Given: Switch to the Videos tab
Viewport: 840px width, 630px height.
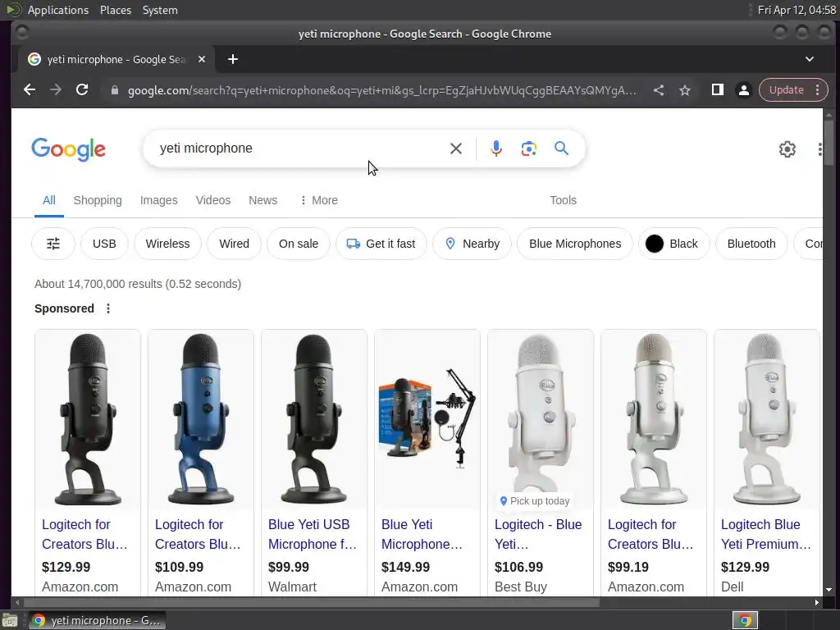Looking at the screenshot, I should [213, 200].
